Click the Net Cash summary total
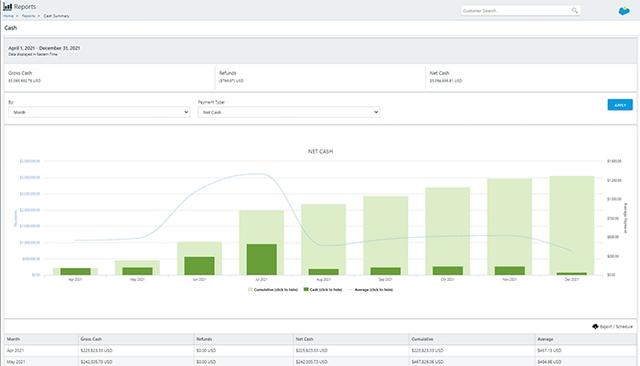The height and width of the screenshot is (366, 640). click(446, 81)
